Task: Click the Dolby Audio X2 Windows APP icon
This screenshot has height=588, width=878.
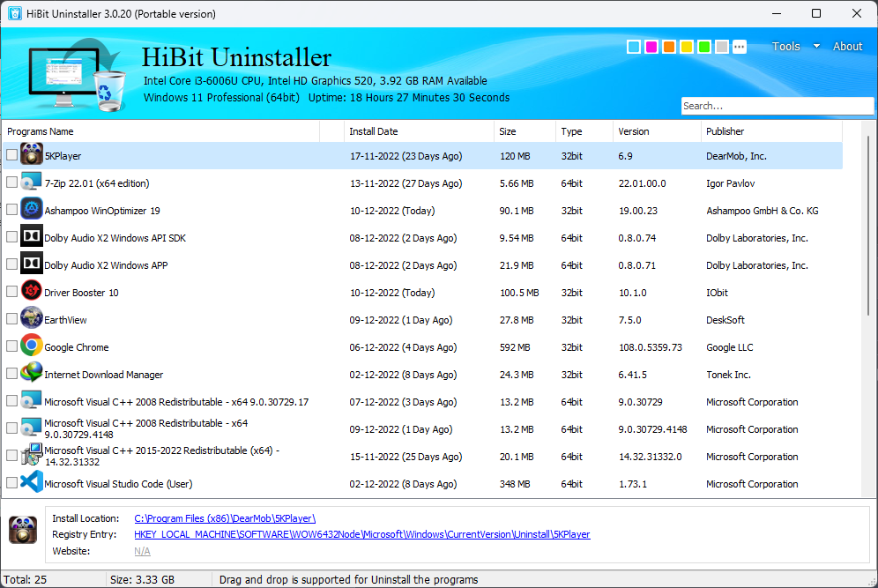Action: [x=32, y=264]
